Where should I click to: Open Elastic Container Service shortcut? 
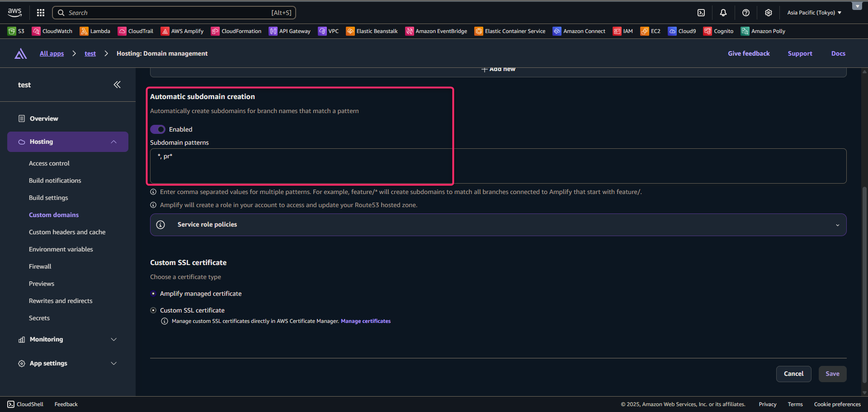[510, 31]
